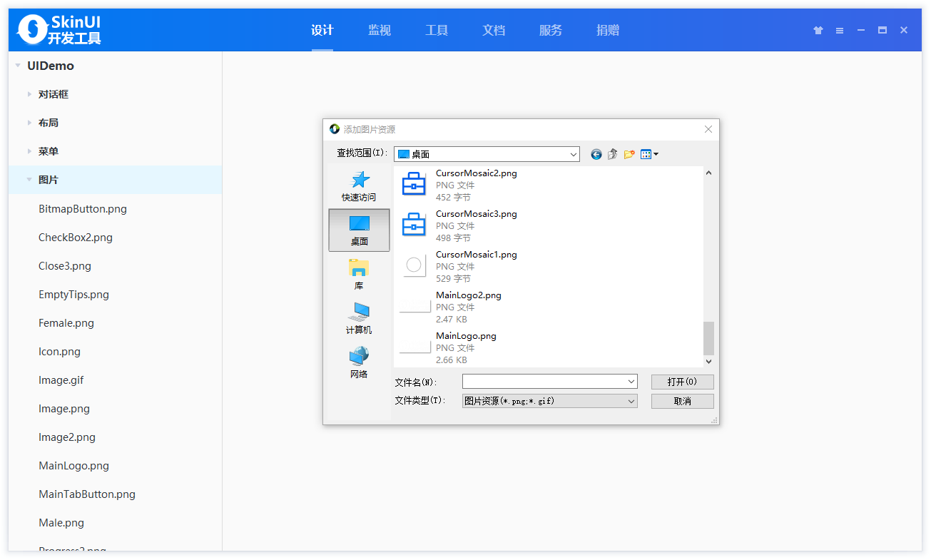Click the 取消 button

pyautogui.click(x=682, y=401)
